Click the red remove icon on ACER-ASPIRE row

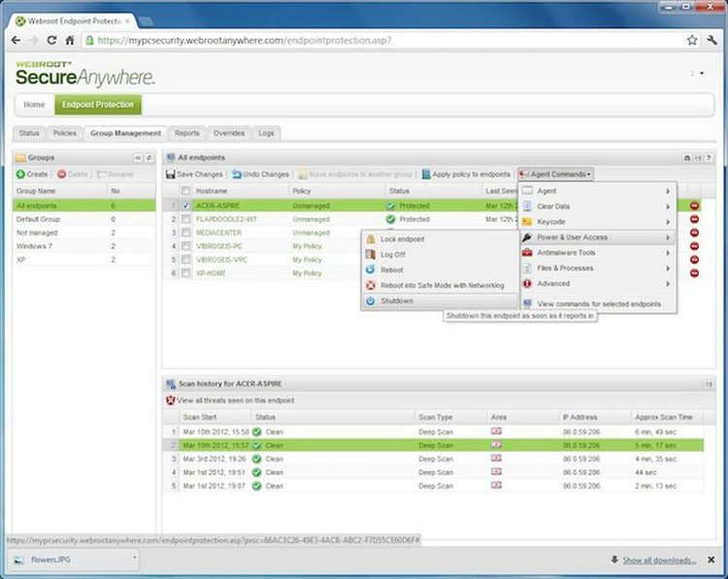coord(694,206)
